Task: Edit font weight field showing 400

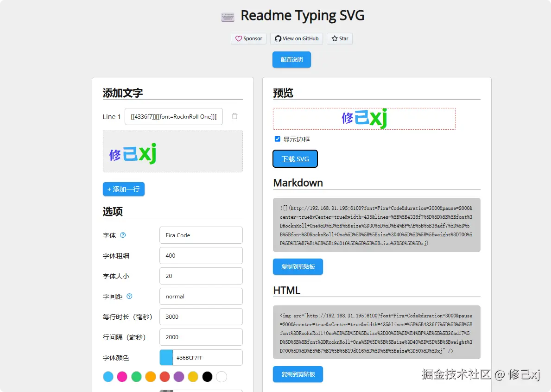Action: point(201,255)
